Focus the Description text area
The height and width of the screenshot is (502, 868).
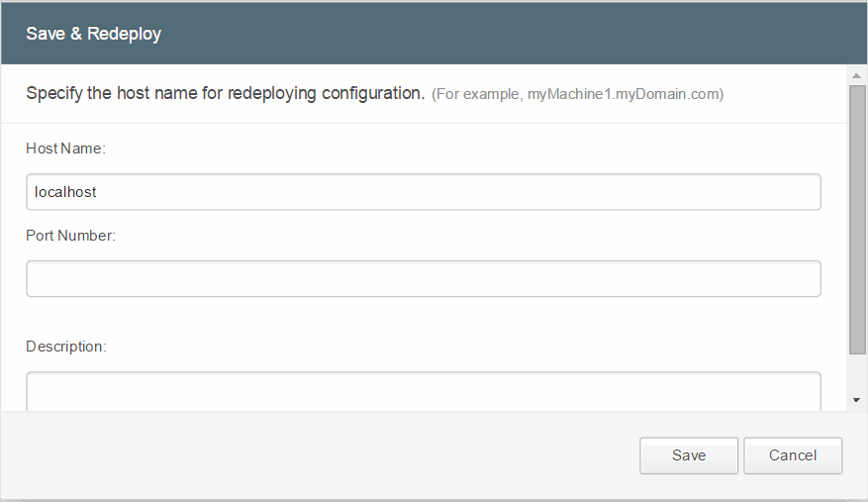424,391
